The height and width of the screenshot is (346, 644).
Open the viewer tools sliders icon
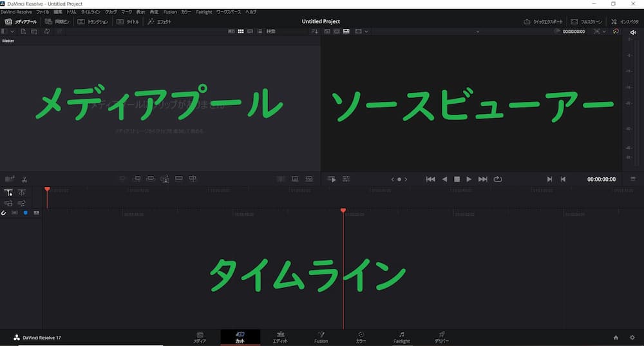point(346,179)
